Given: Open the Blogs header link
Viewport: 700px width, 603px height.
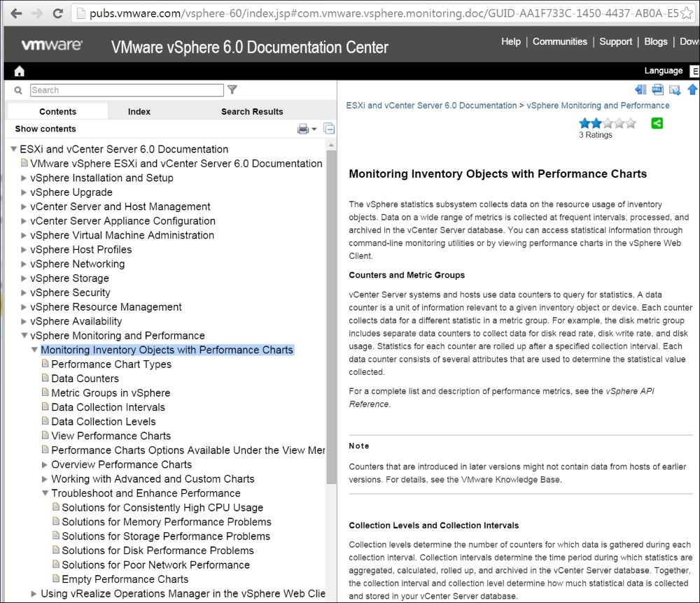Looking at the screenshot, I should click(x=656, y=41).
